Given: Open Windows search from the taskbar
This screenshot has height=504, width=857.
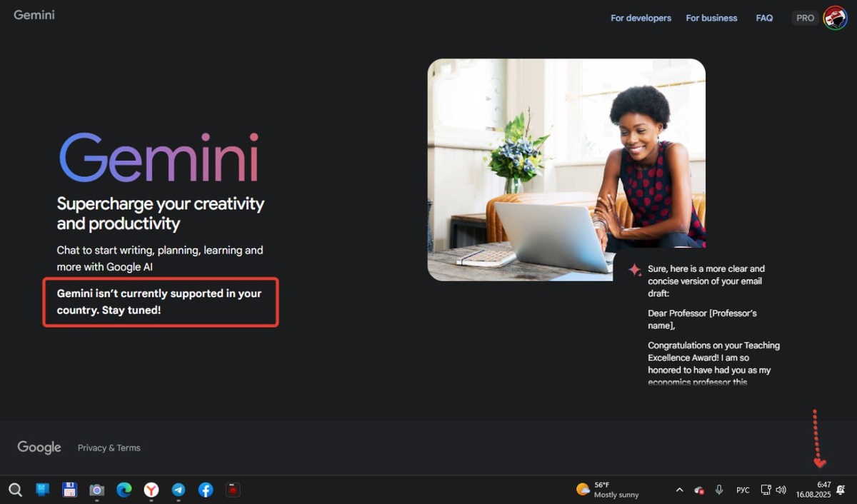Looking at the screenshot, I should pos(15,490).
